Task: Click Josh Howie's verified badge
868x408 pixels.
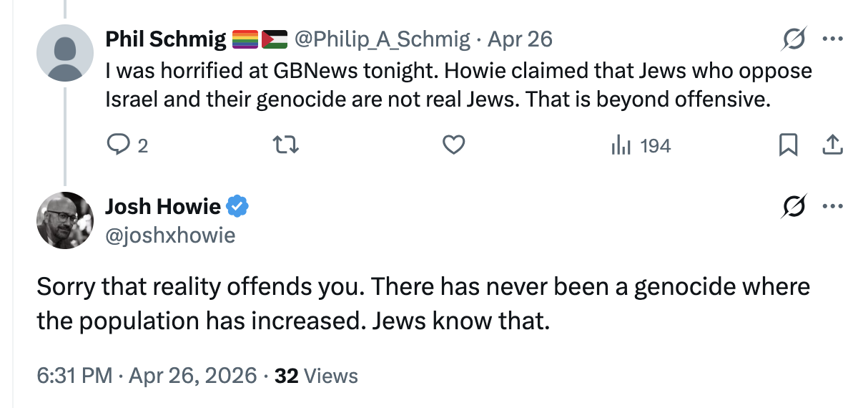Action: tap(237, 207)
